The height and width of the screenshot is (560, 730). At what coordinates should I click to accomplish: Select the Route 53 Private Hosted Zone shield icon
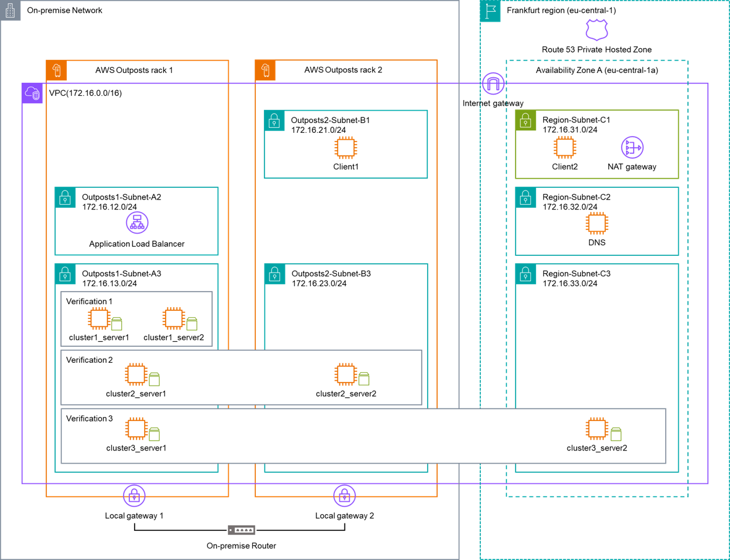click(x=596, y=30)
